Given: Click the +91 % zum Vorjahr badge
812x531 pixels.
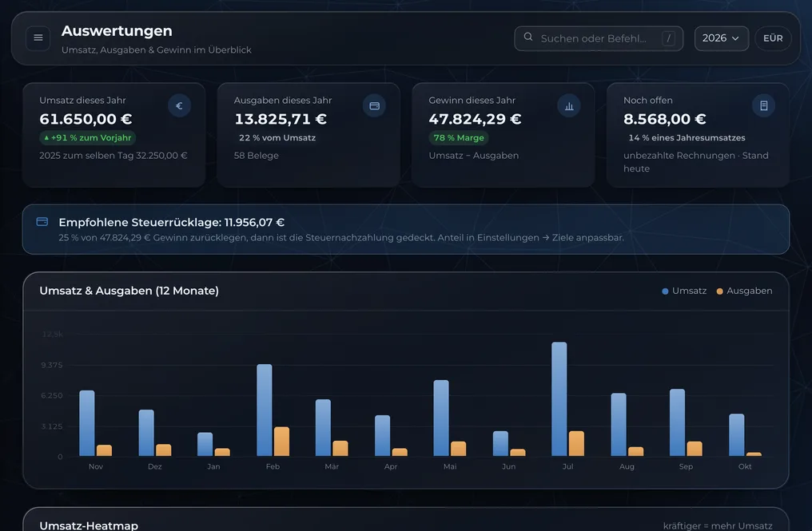Looking at the screenshot, I should pos(88,137).
